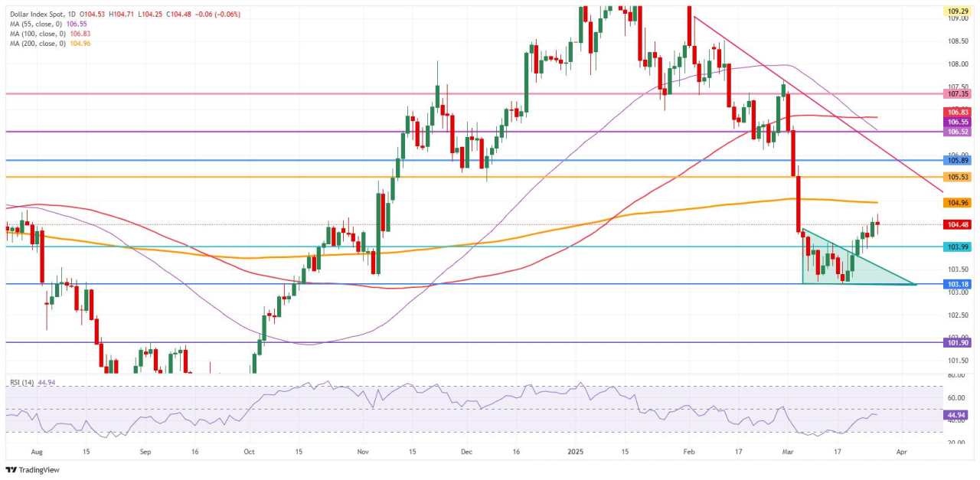Click the 80.00 RSI axis tick
Screen dimensions: 980x480
coord(958,376)
